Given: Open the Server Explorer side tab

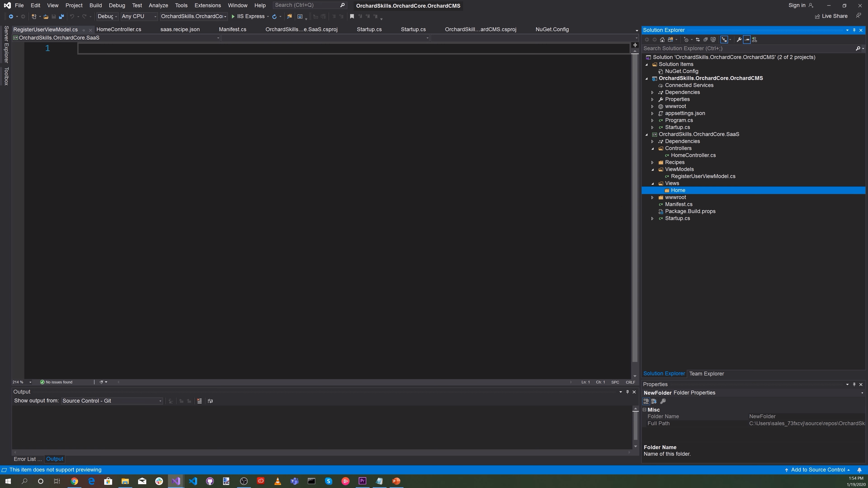Looking at the screenshot, I should click(6, 44).
